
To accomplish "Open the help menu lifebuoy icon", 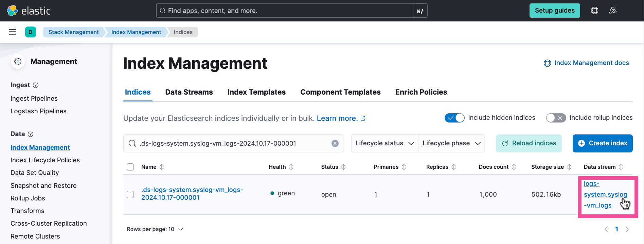I will [594, 11].
